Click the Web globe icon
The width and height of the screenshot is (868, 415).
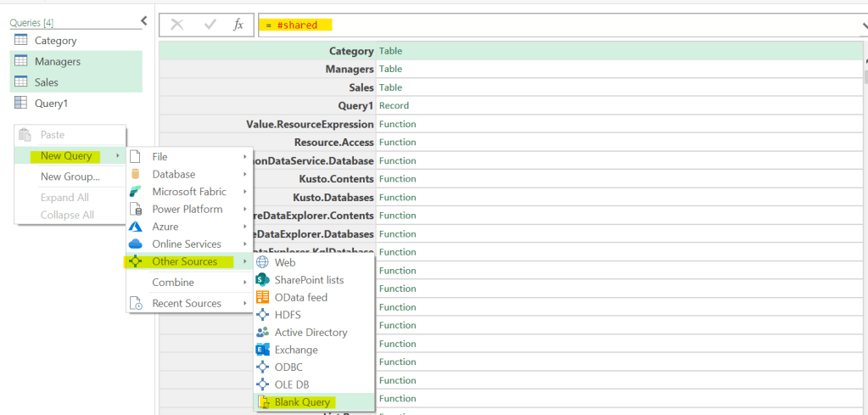263,262
